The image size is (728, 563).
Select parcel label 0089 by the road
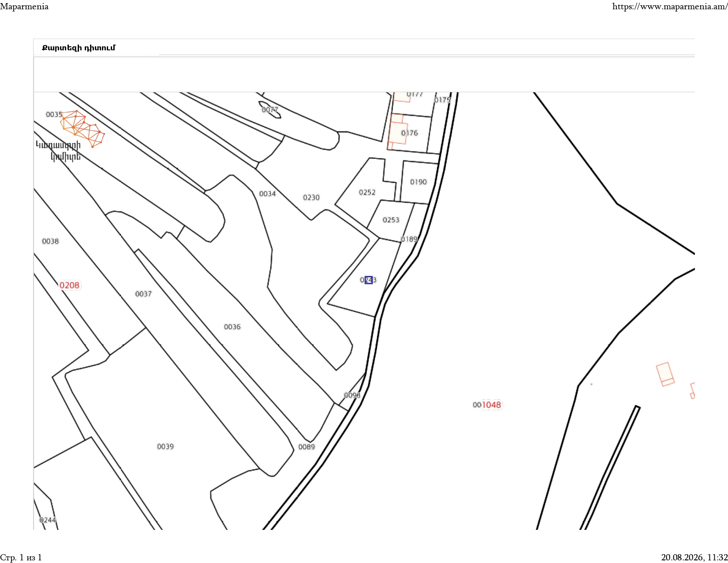pos(307,447)
